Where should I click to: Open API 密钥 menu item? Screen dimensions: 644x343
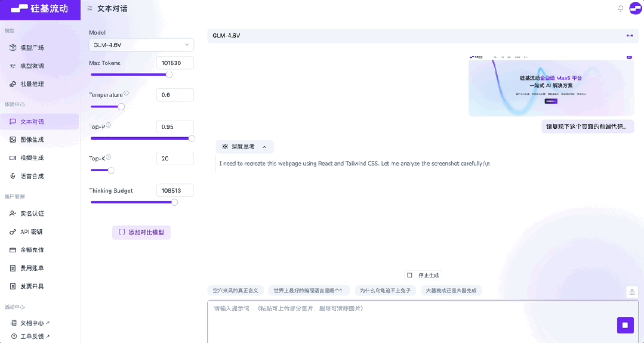[39, 232]
